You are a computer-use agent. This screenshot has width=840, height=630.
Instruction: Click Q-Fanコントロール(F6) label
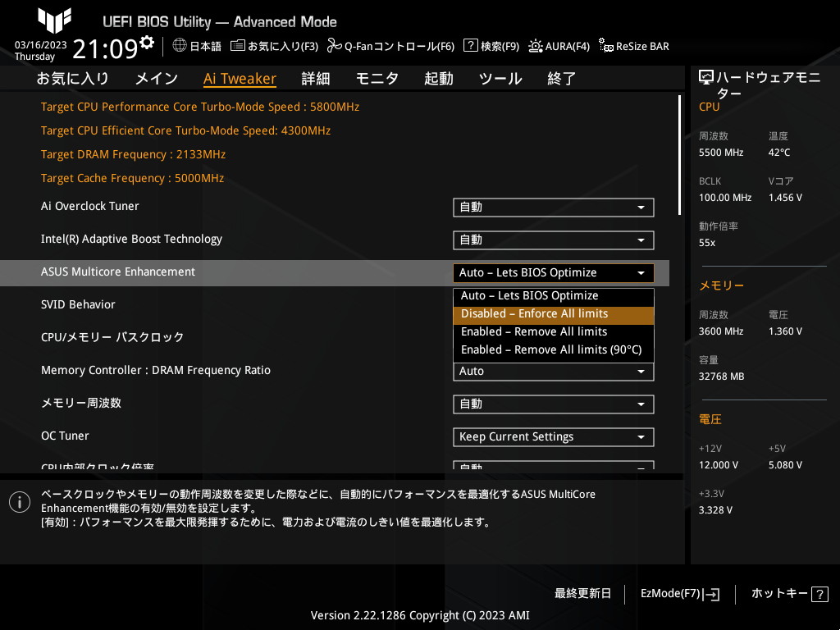tap(399, 47)
